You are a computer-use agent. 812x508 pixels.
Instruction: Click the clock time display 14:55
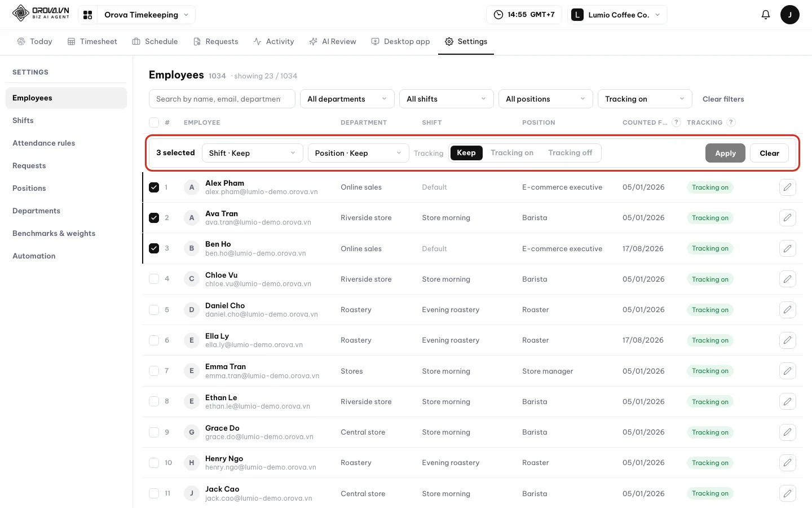click(x=524, y=15)
